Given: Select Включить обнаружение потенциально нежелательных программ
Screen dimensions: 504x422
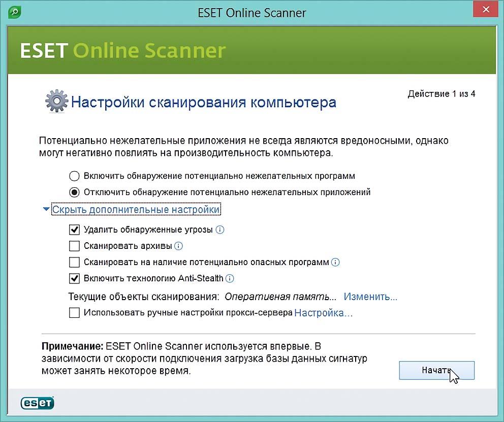Looking at the screenshot, I should [75, 176].
